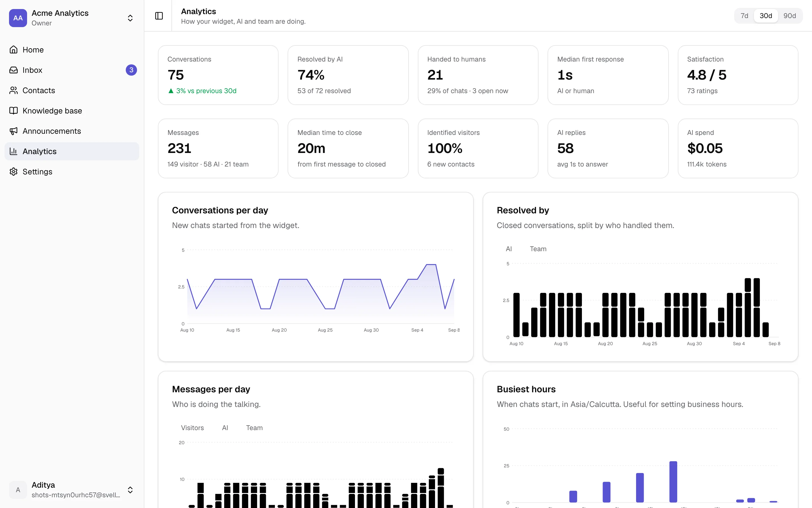The height and width of the screenshot is (508, 812).
Task: Click the Aditya user avatar
Action: (x=18, y=490)
